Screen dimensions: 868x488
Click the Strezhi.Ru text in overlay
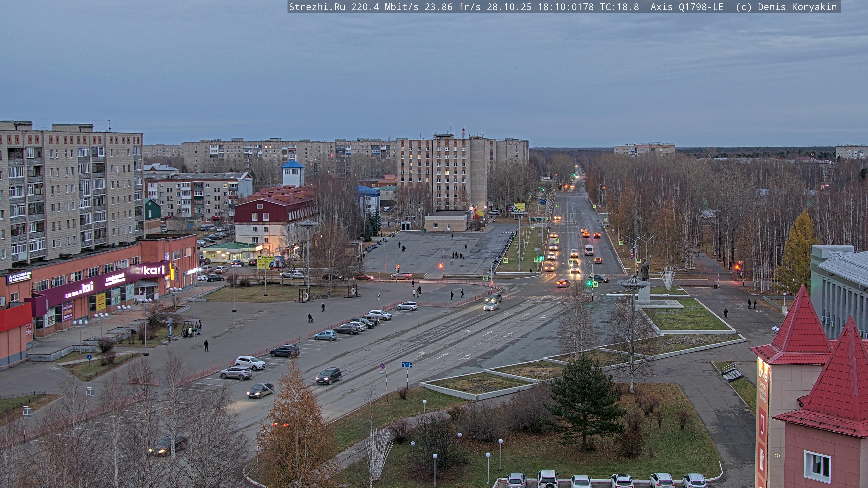coord(317,7)
